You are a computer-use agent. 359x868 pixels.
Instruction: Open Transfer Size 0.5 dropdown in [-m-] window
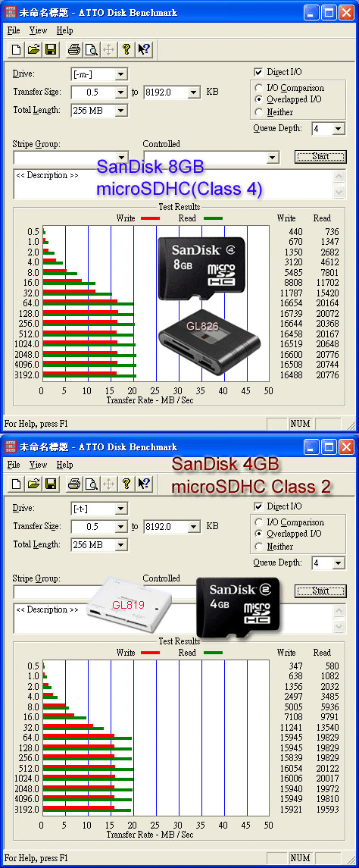click(x=122, y=92)
